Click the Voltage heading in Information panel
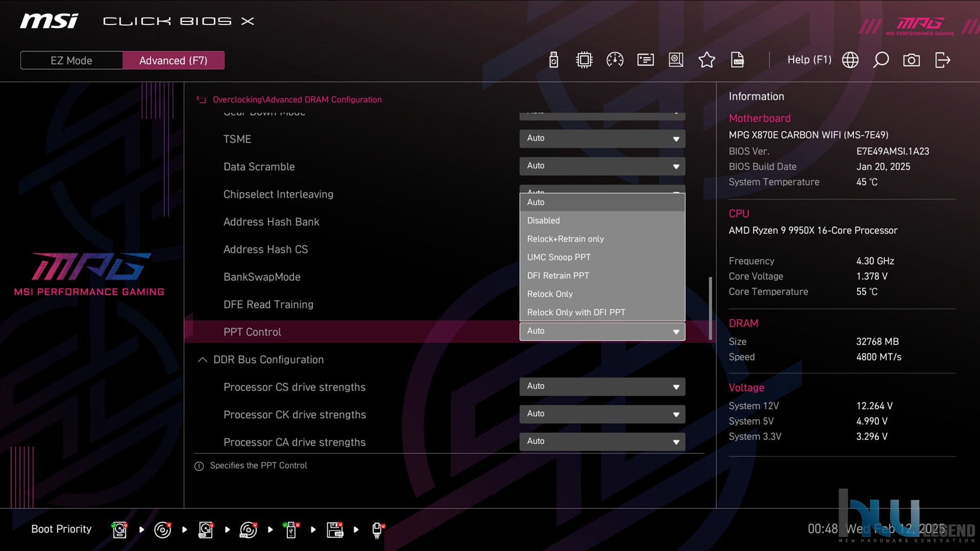This screenshot has width=980, height=551. (747, 387)
